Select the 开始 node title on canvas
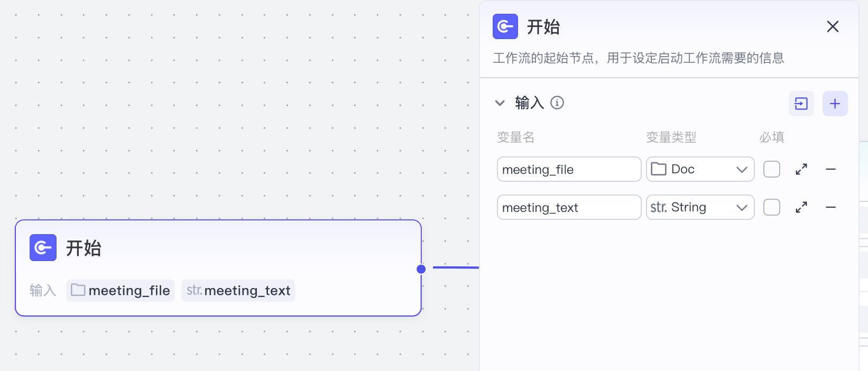The width and height of the screenshot is (868, 371). [84, 248]
